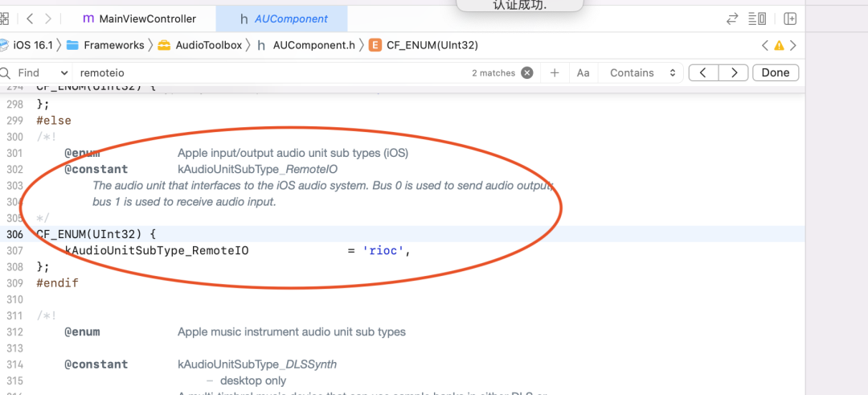Screen dimensions: 868x395
Task: Go back in editor history
Action: (30, 19)
